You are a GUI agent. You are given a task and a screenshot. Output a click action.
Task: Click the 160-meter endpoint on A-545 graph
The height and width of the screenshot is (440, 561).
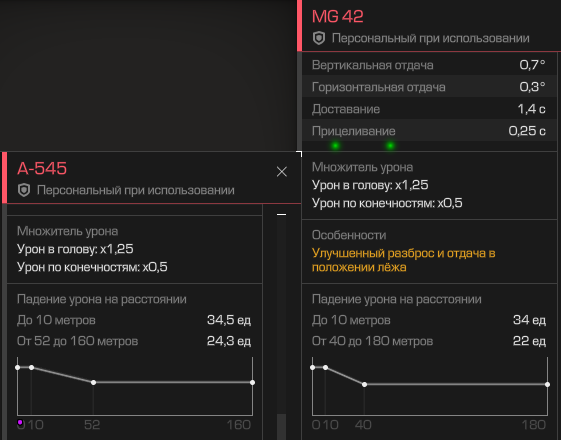pos(252,382)
